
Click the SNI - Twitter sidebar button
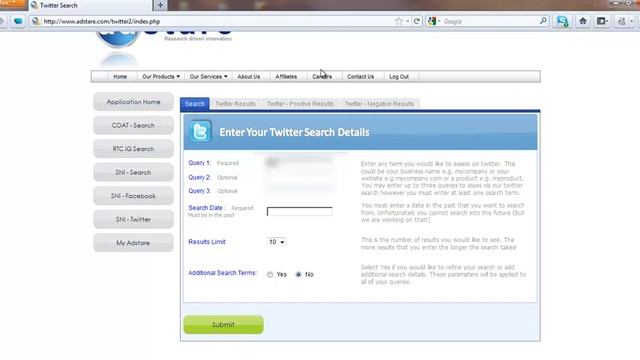coord(133,219)
